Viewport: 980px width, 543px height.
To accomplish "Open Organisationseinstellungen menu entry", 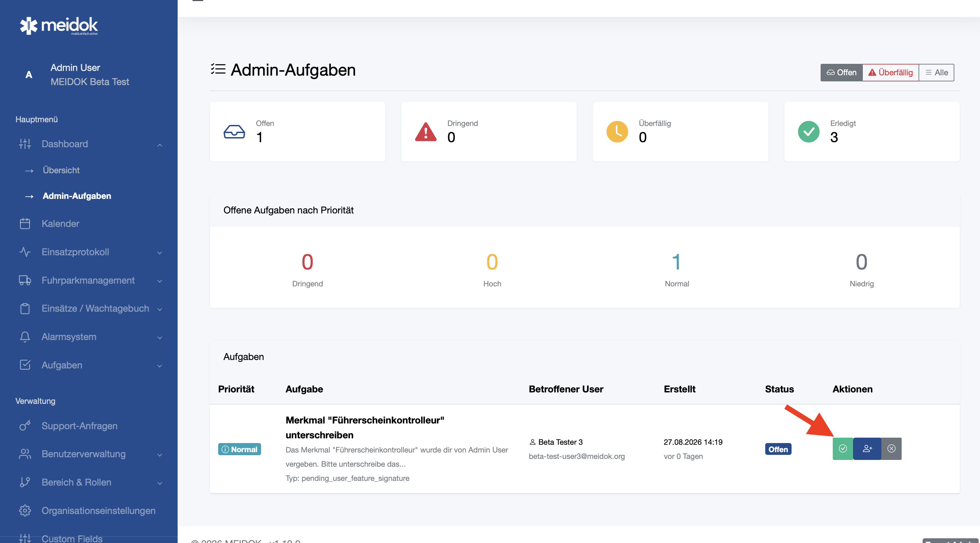I will point(99,511).
